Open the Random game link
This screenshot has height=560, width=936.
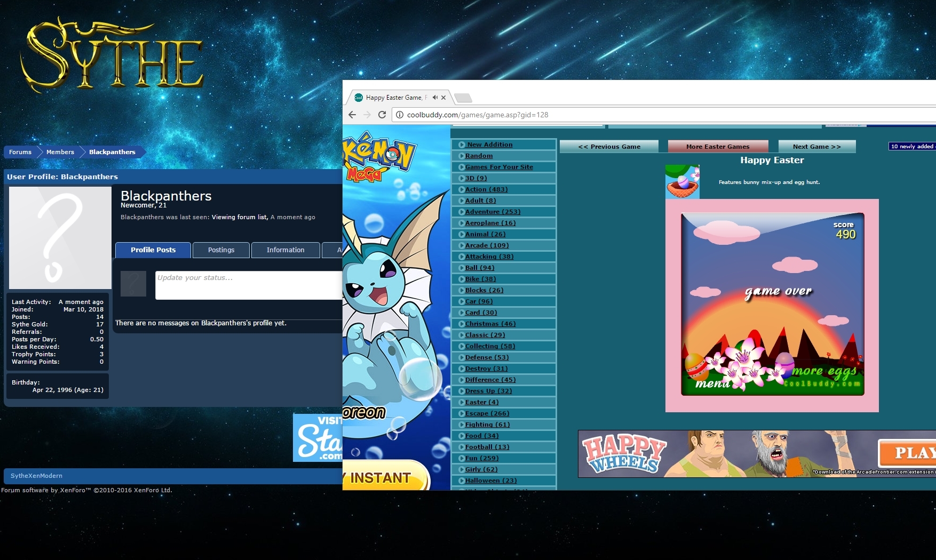pyautogui.click(x=479, y=156)
